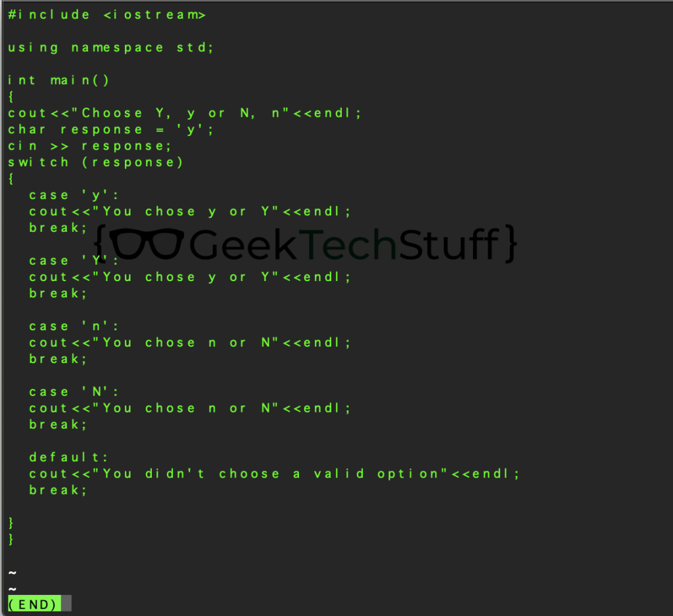Click the gray cursor block beside (END)

tap(66, 604)
